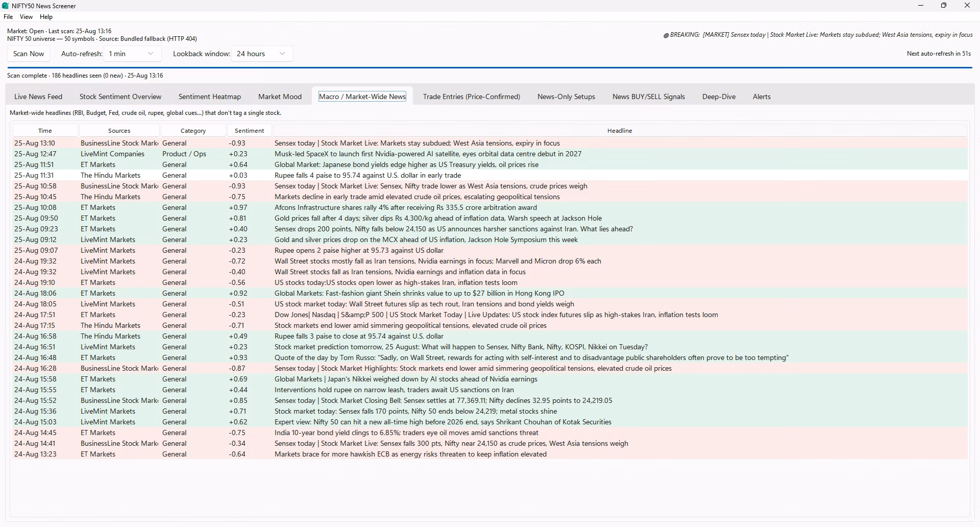Viewport: 980px width, 527px height.
Task: Click the Scan Now button
Action: [29, 54]
